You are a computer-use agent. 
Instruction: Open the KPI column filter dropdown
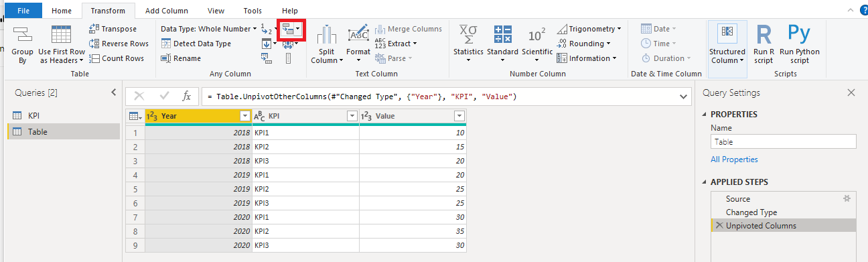(x=352, y=116)
